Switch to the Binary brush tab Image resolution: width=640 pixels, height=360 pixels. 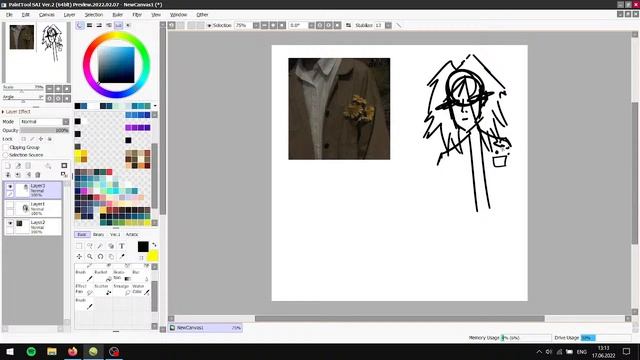(98, 235)
